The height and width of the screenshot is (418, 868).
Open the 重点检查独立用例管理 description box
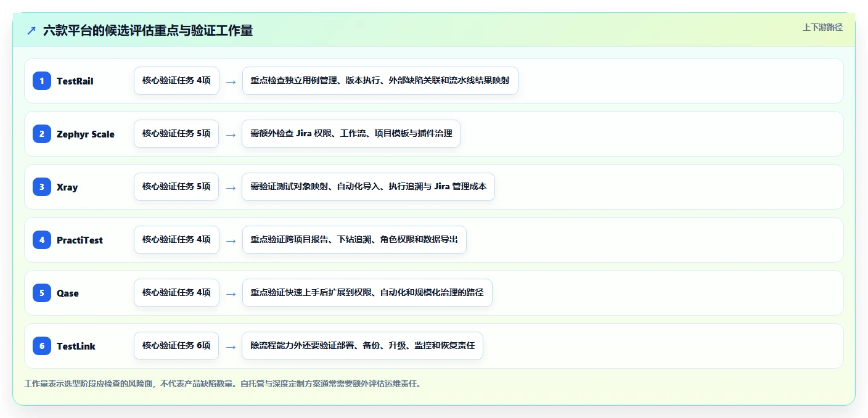[x=380, y=81]
